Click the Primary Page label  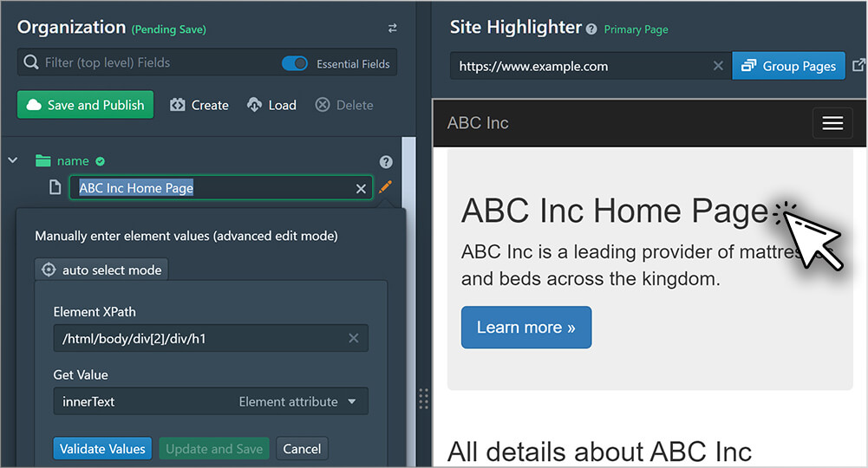pyautogui.click(x=636, y=29)
